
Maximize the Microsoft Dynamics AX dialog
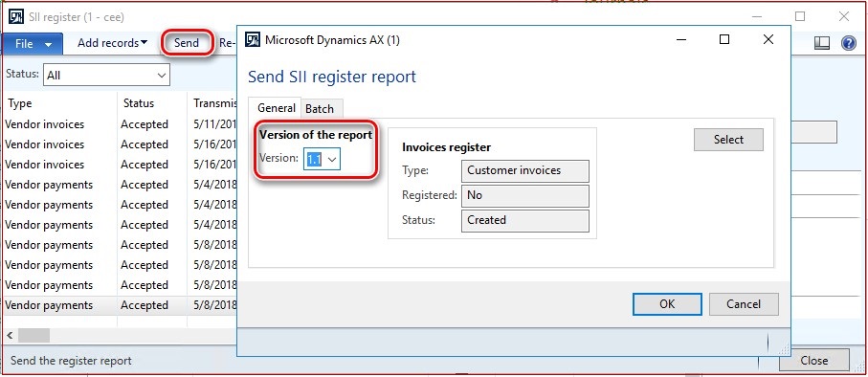(724, 39)
